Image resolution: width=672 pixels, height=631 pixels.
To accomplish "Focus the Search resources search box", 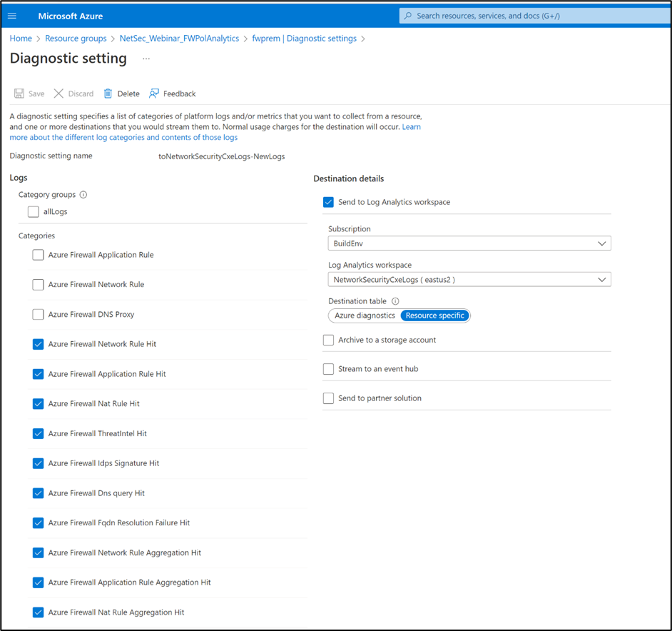I will click(535, 16).
